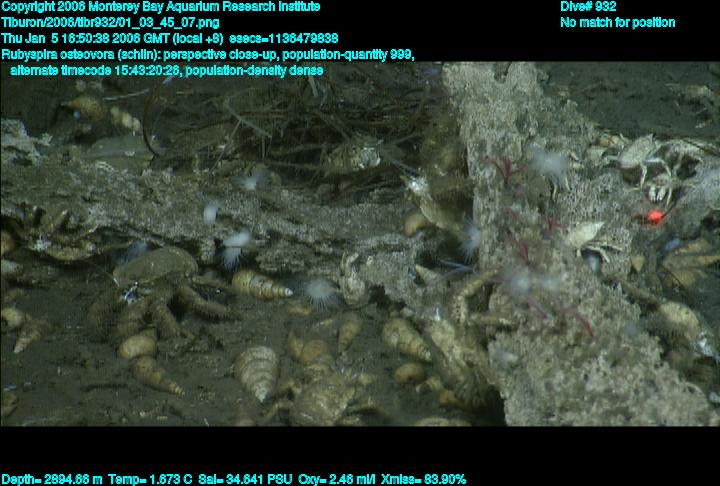Click the "No match for position" text
This screenshot has width=720, height=486.
pyautogui.click(x=618, y=23)
